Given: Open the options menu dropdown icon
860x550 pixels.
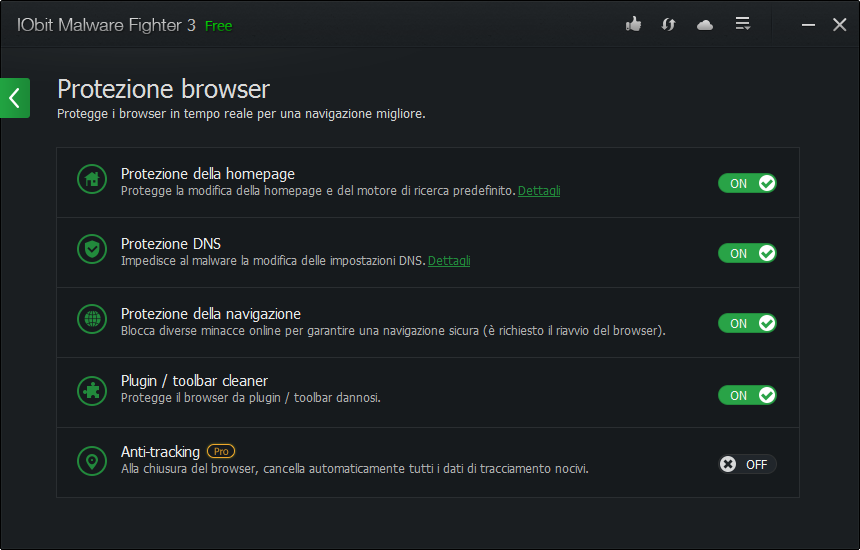Looking at the screenshot, I should click(x=743, y=24).
